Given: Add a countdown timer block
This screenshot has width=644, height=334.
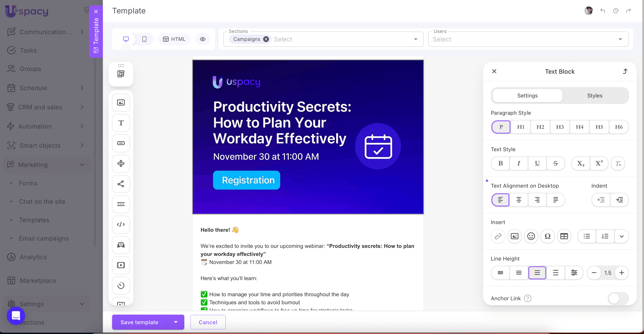Looking at the screenshot, I should pos(121,285).
